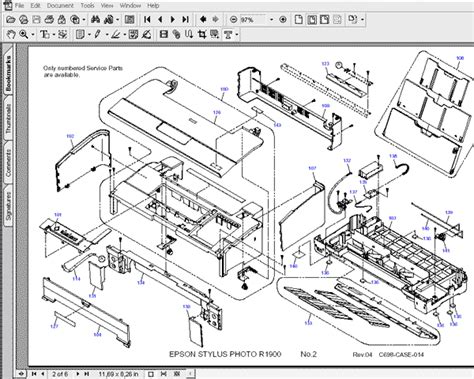Select Single Page layout in status bar

click(x=151, y=374)
